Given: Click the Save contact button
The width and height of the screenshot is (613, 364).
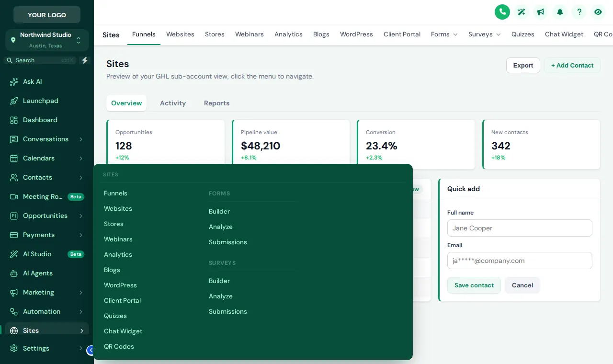Looking at the screenshot, I should click(x=474, y=285).
